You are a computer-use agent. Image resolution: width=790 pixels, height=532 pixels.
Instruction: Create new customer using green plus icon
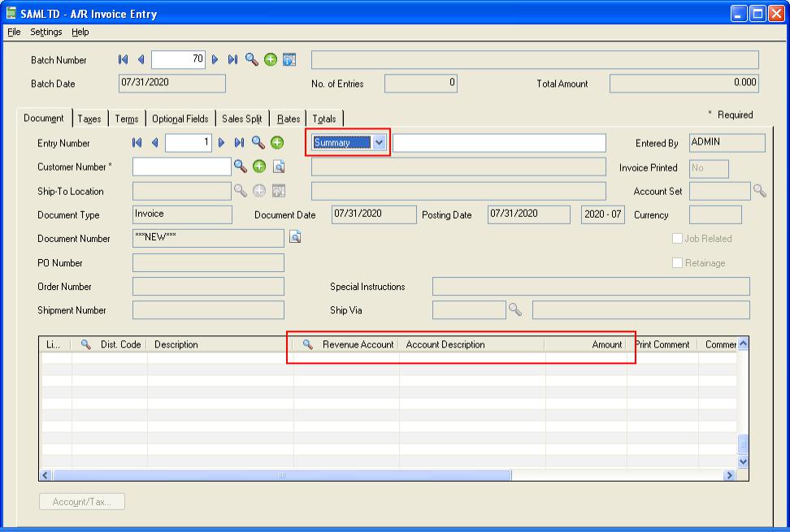click(259, 167)
